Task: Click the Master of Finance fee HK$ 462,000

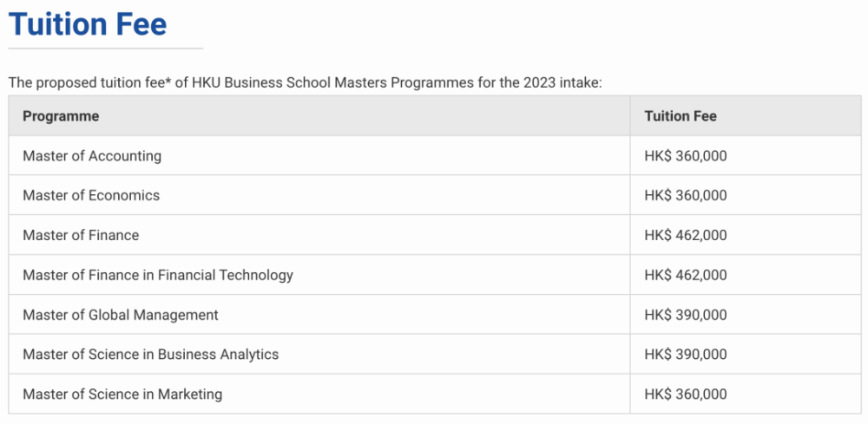Action: (686, 235)
